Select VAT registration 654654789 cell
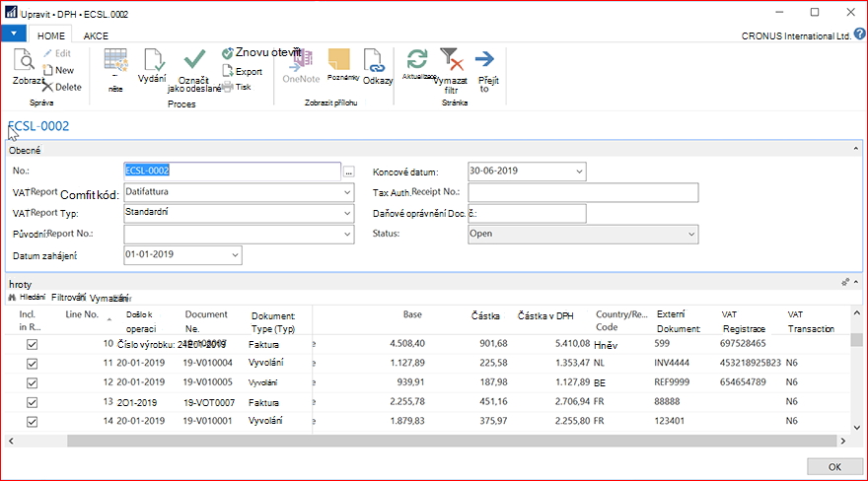868x481 pixels. pos(743,382)
